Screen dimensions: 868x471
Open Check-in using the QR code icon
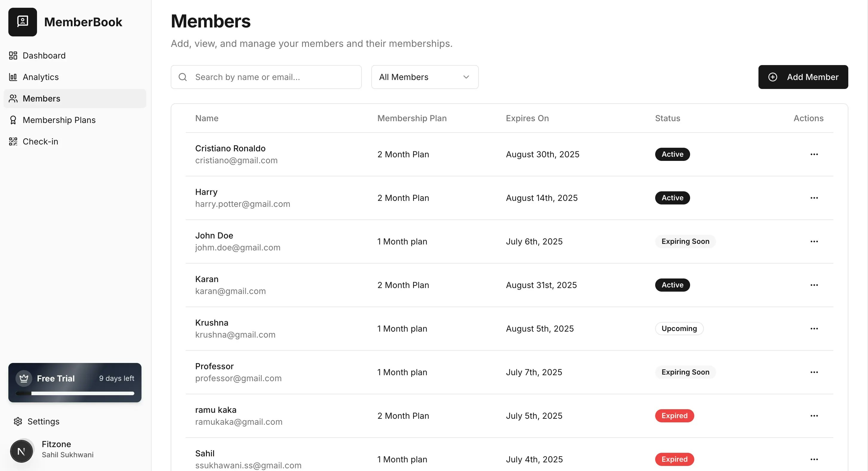coord(13,141)
